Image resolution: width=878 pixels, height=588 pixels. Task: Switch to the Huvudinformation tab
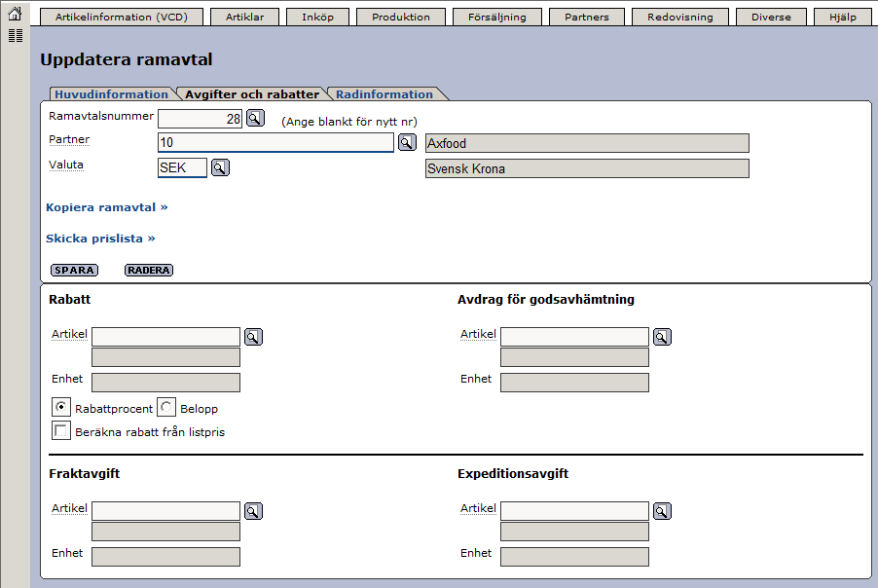point(111,94)
